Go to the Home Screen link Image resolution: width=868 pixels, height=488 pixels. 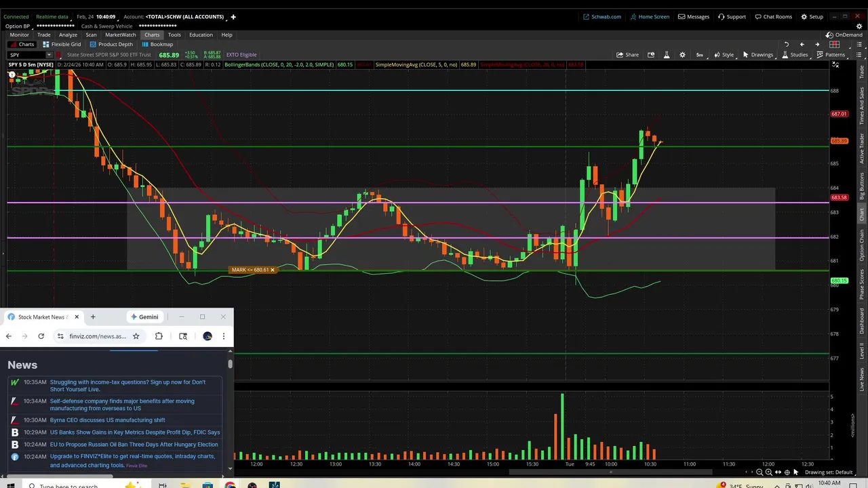coord(650,17)
